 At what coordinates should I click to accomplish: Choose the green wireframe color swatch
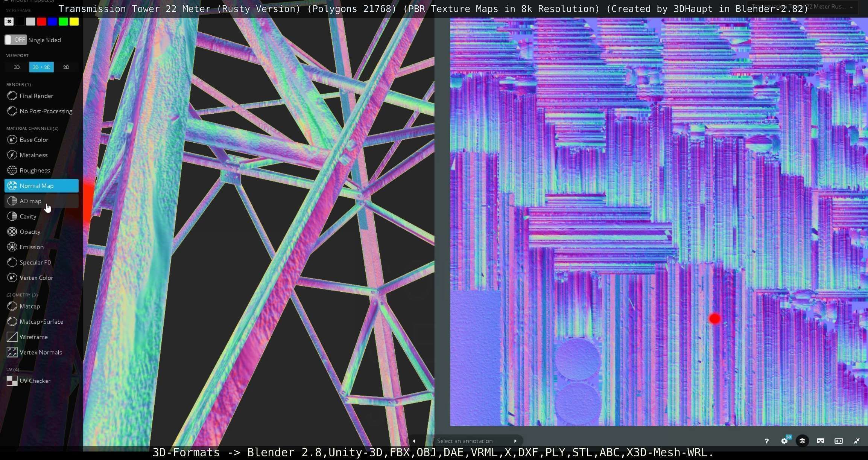63,22
